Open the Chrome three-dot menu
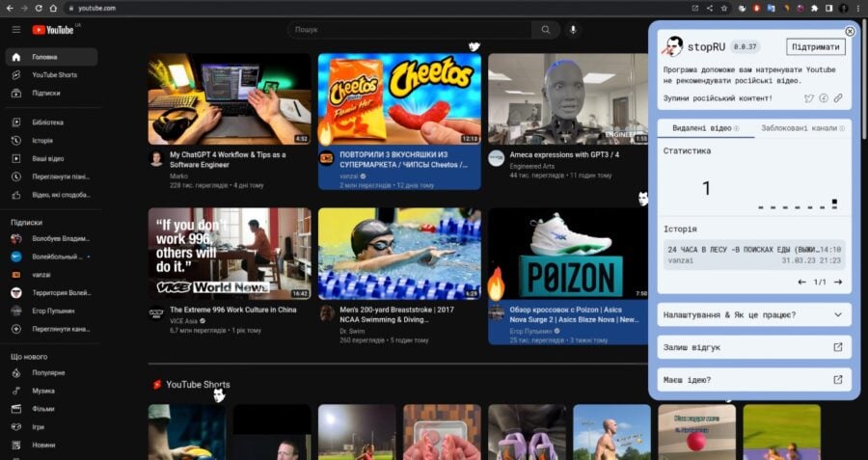This screenshot has width=868, height=460. coord(858,9)
